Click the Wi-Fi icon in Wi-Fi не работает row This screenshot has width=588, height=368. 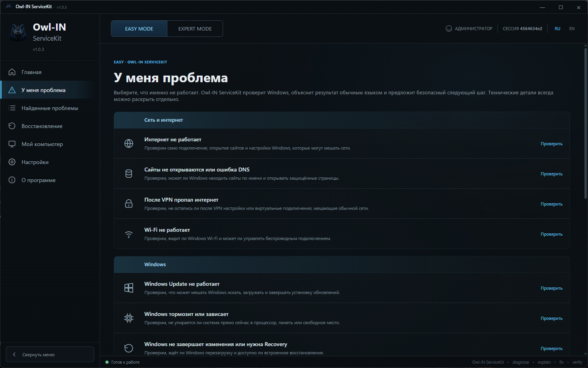point(129,234)
